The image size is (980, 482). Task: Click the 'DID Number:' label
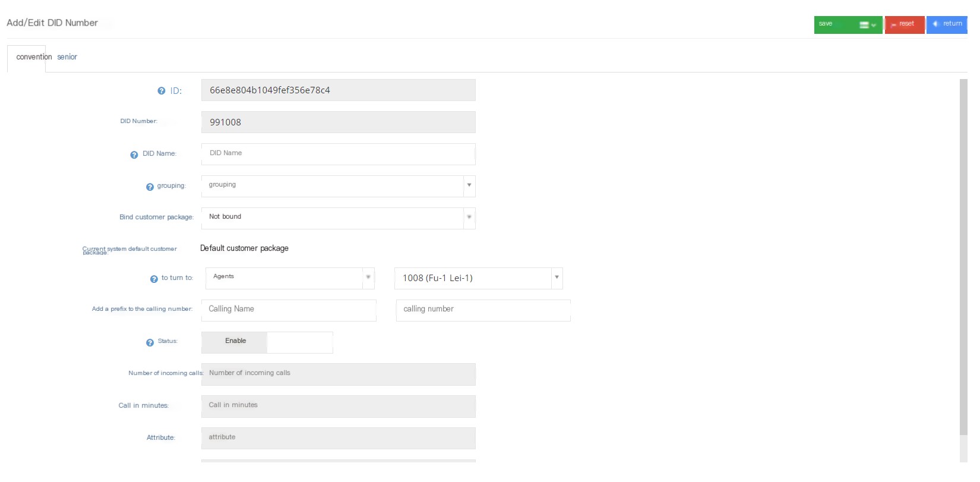[x=139, y=121]
